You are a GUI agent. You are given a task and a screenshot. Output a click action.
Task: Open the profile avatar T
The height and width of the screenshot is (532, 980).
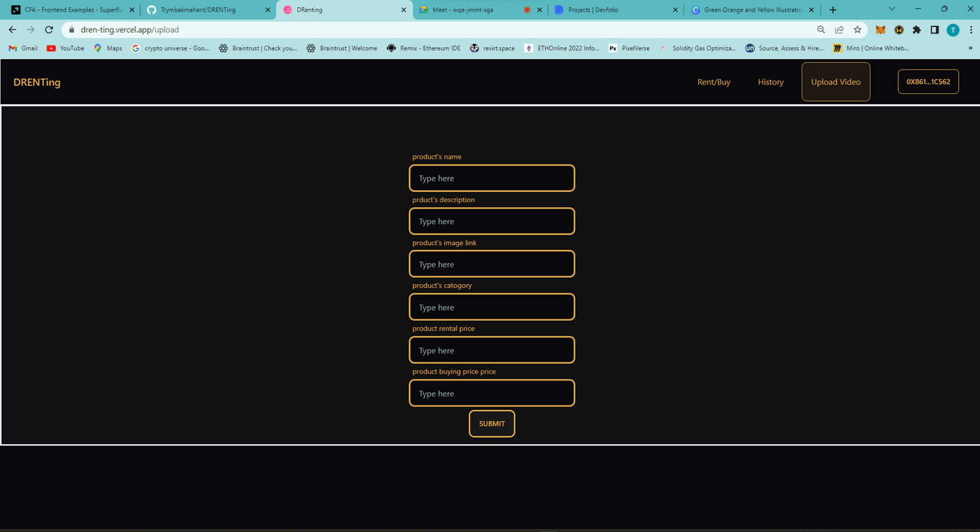[x=953, y=30]
